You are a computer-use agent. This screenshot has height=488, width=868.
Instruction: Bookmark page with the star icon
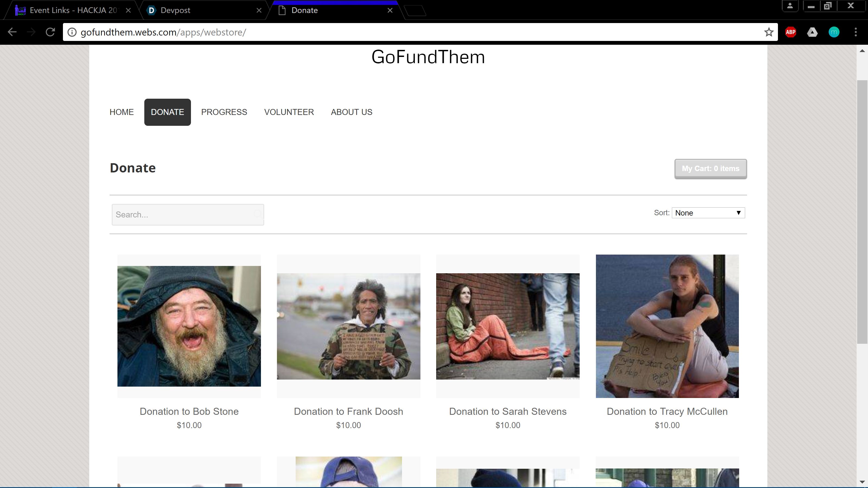coord(769,32)
